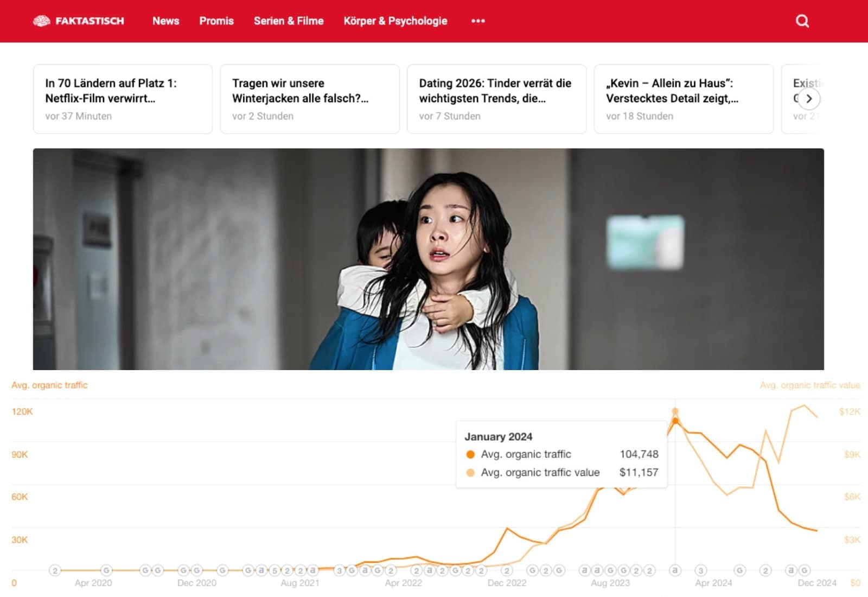
Task: Select the earliest 2 marker before Apr 2020
Action: click(55, 570)
